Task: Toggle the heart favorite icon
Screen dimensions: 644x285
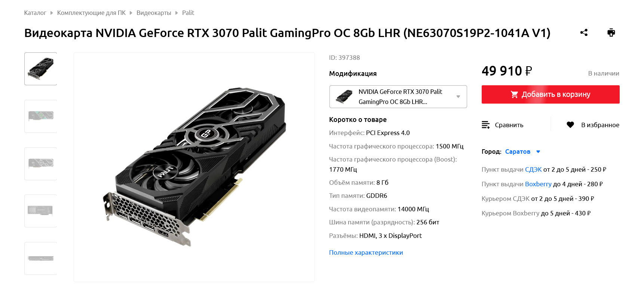Action: coord(570,125)
